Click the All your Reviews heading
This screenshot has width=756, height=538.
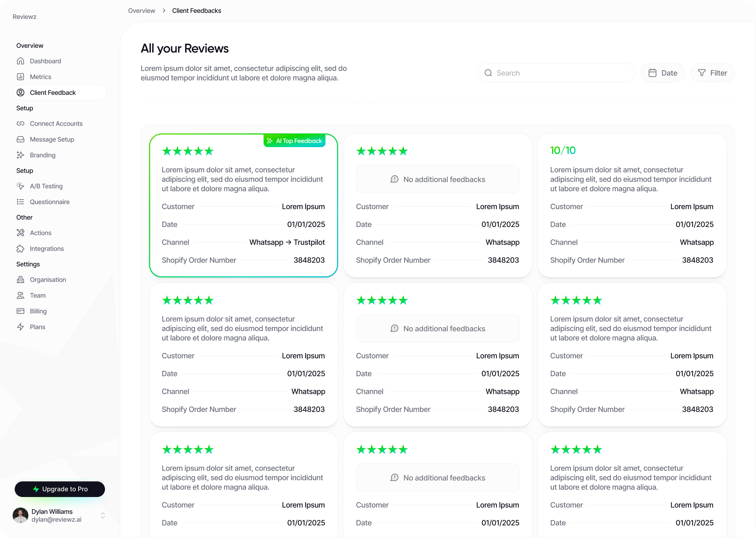[185, 48]
